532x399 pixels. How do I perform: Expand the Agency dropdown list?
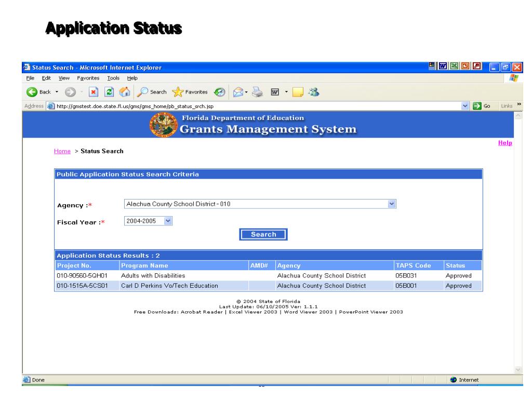point(392,204)
